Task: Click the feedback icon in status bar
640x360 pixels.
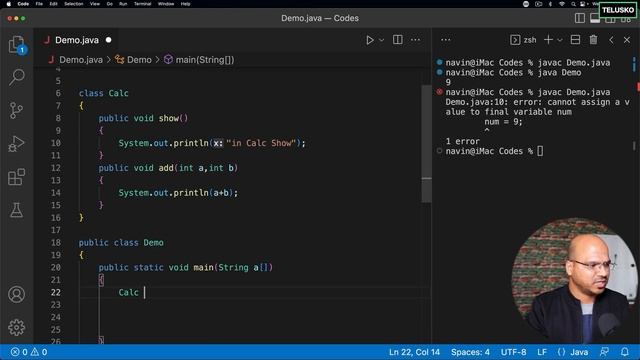Action: coord(604,352)
